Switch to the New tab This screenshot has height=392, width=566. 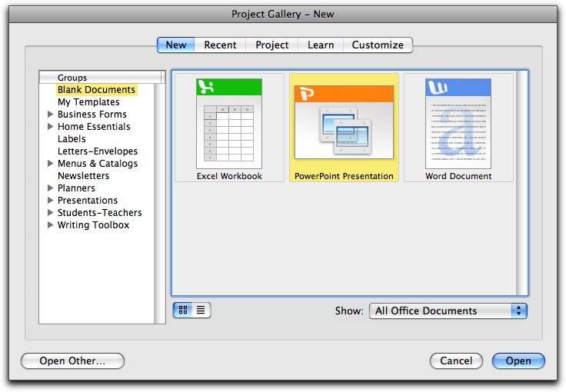[176, 45]
